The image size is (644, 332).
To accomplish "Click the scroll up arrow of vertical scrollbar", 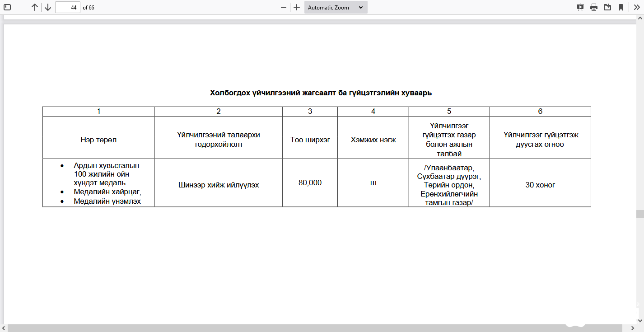I will click(640, 19).
